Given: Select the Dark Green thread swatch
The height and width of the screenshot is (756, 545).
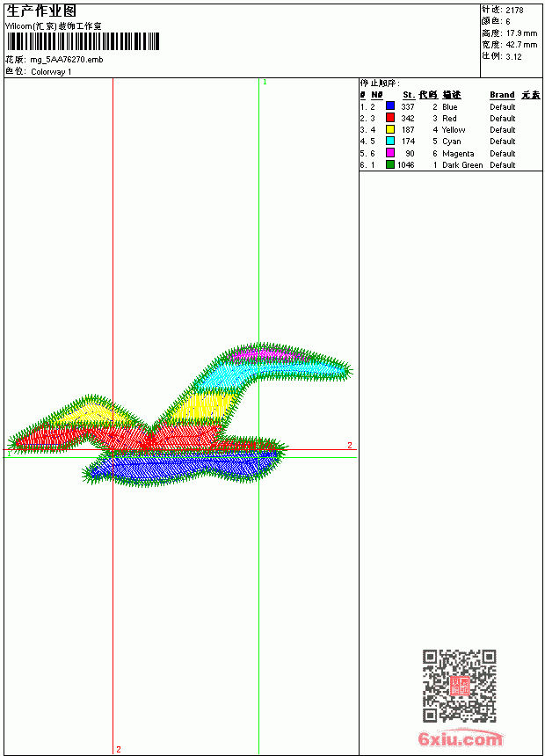Looking at the screenshot, I should tap(390, 164).
